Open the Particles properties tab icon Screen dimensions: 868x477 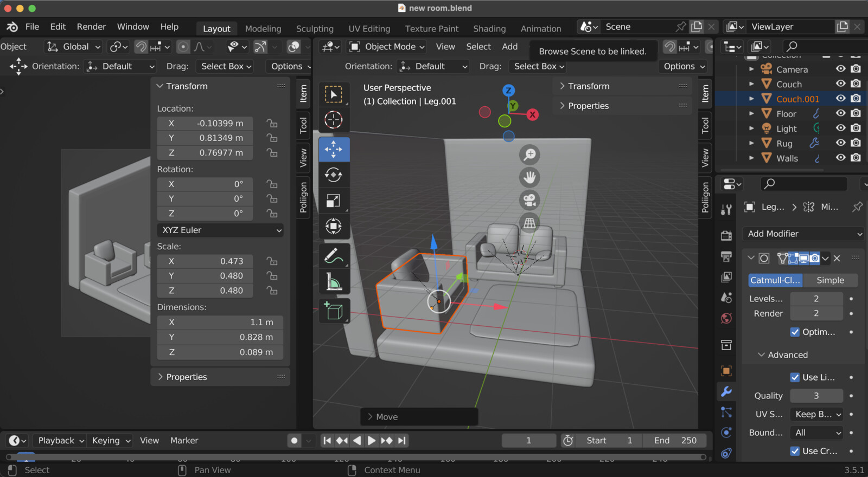coord(726,412)
